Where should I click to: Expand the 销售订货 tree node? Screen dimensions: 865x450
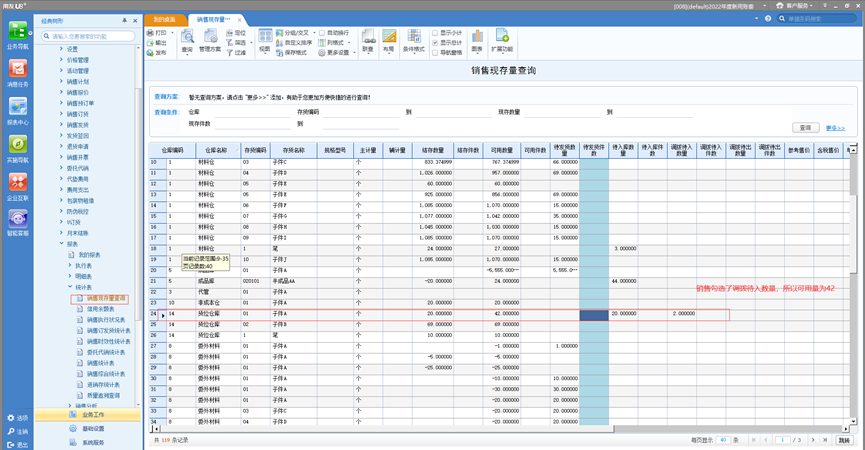pos(61,114)
